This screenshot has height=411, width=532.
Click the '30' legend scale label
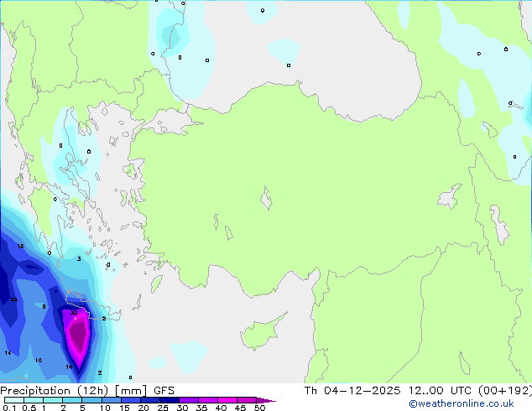point(182,408)
